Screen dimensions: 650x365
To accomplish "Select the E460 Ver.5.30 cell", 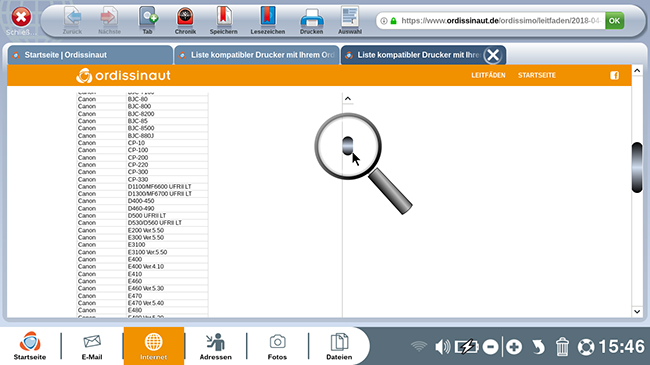I will point(167,288).
